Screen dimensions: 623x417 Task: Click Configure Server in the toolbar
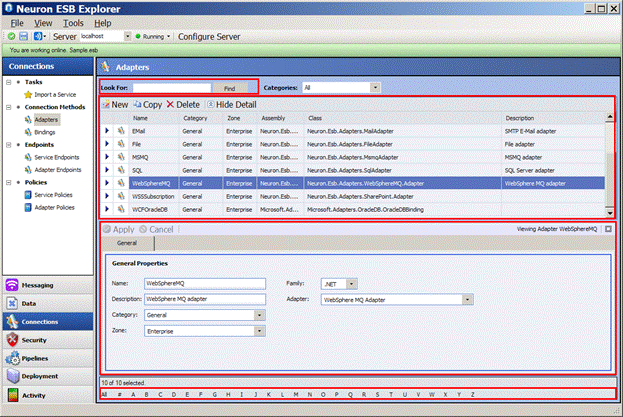point(209,37)
